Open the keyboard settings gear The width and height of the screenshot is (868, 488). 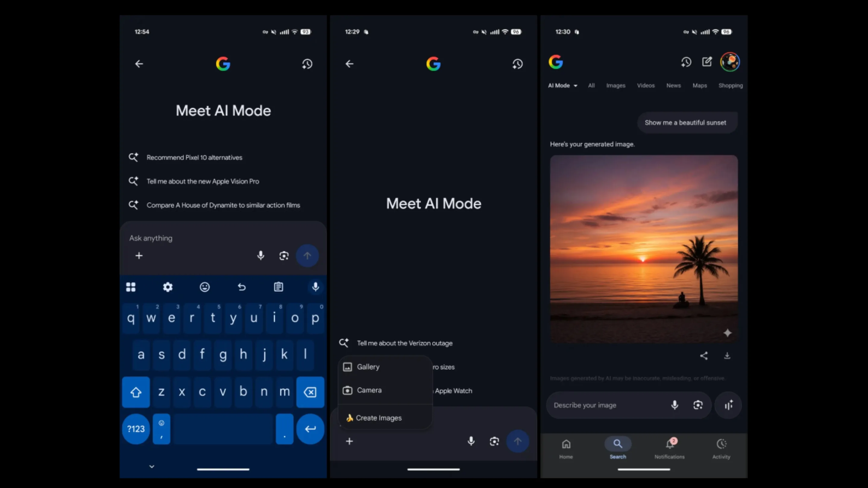coord(168,287)
